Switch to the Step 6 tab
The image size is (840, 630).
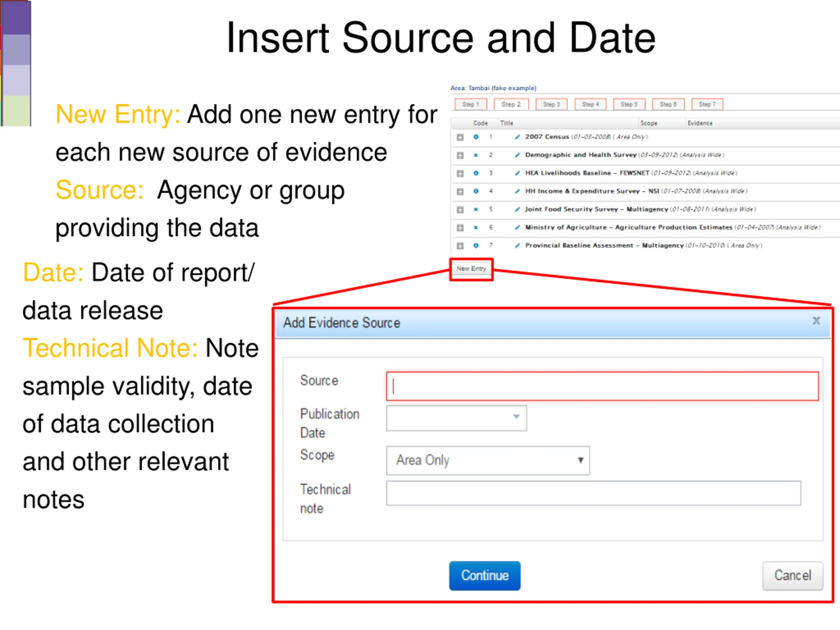click(x=668, y=104)
